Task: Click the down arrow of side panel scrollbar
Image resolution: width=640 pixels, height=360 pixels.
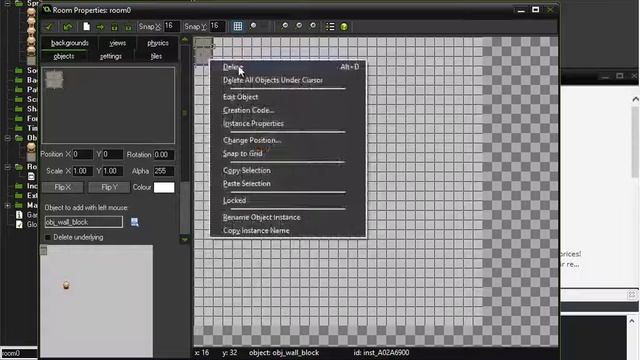Action: tap(185, 240)
